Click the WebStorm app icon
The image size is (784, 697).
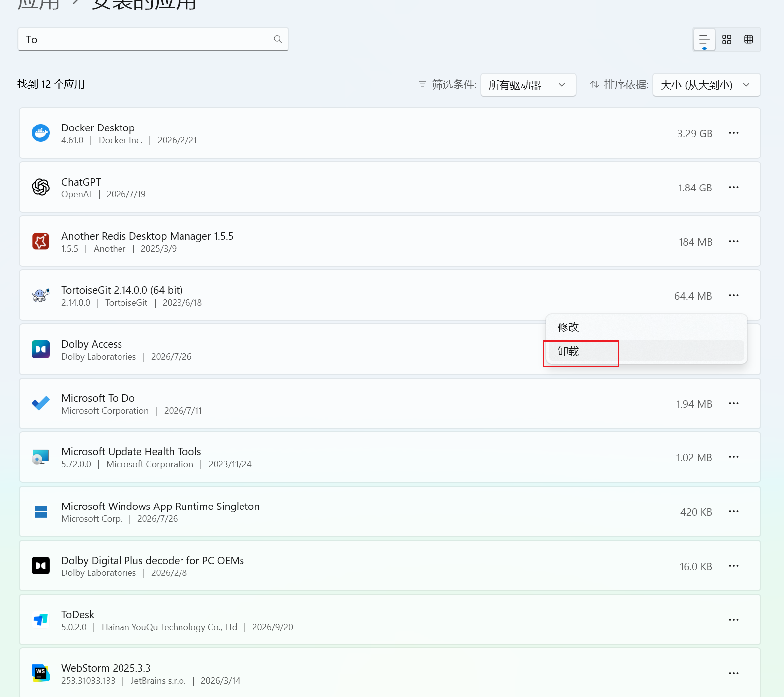(x=41, y=673)
